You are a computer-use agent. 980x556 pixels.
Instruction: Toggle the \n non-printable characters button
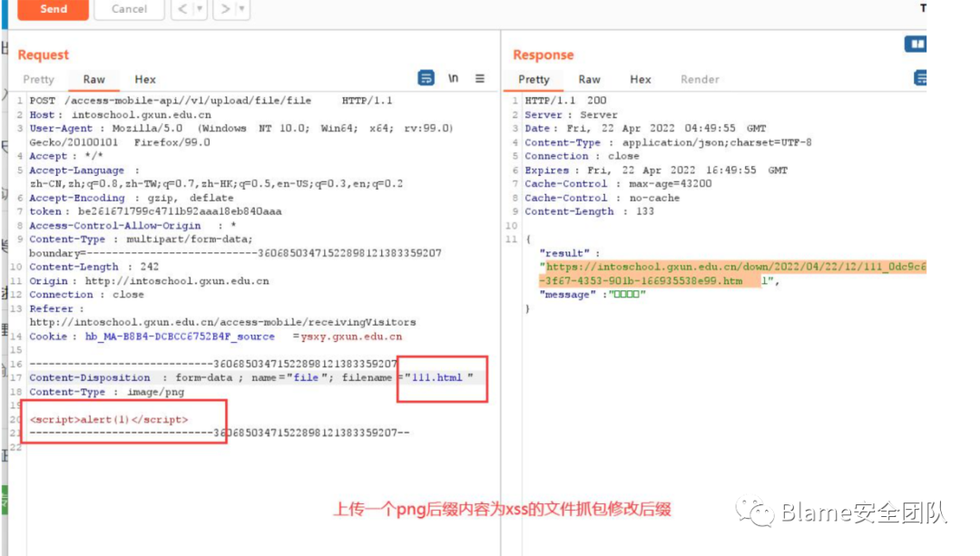(x=453, y=78)
